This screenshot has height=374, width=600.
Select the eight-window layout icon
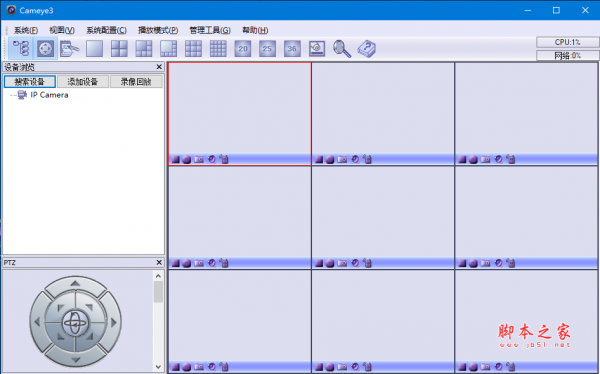(x=168, y=49)
